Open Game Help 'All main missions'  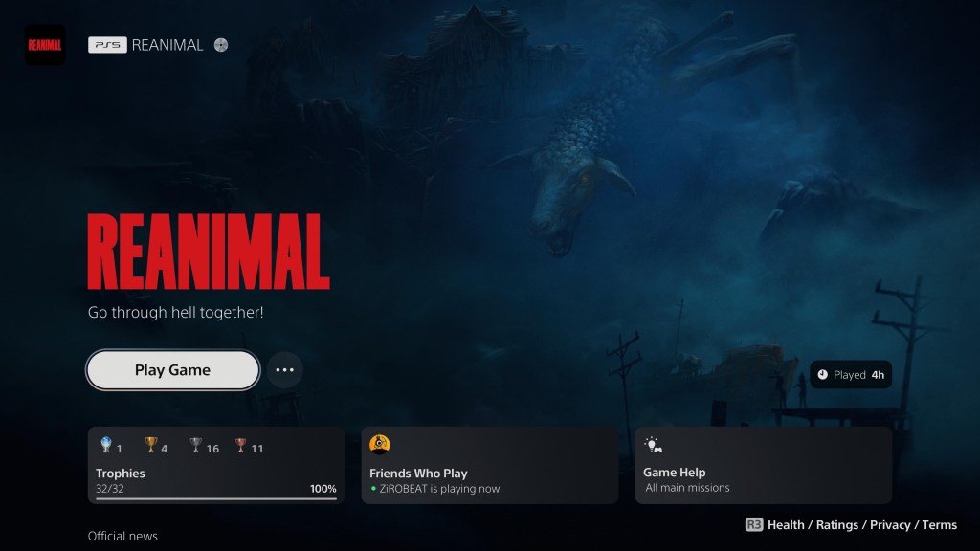tap(687, 488)
